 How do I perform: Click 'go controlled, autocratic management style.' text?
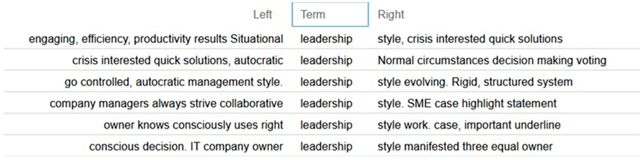point(174,82)
